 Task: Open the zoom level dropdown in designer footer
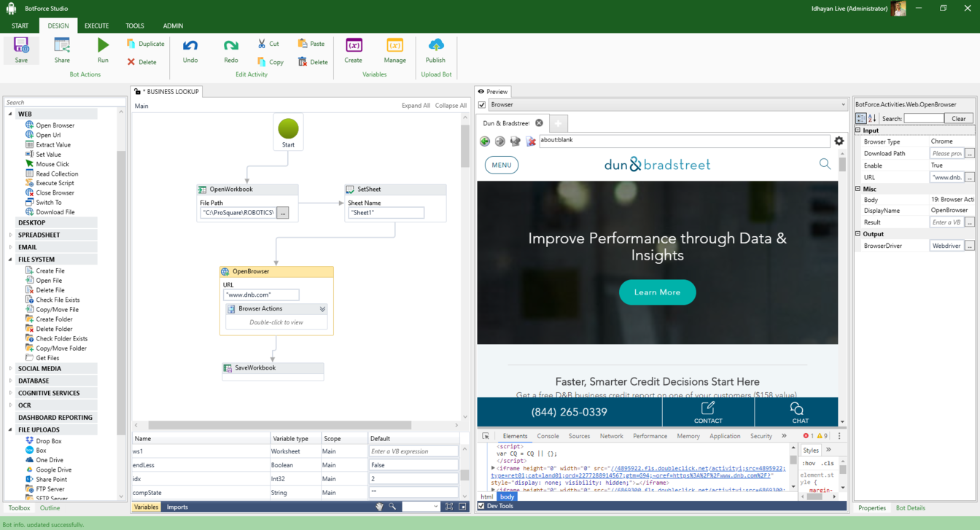point(435,507)
